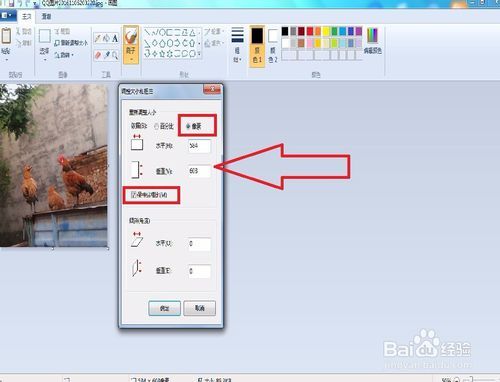
Task: Select the Diamond shape
Action: [155, 43]
